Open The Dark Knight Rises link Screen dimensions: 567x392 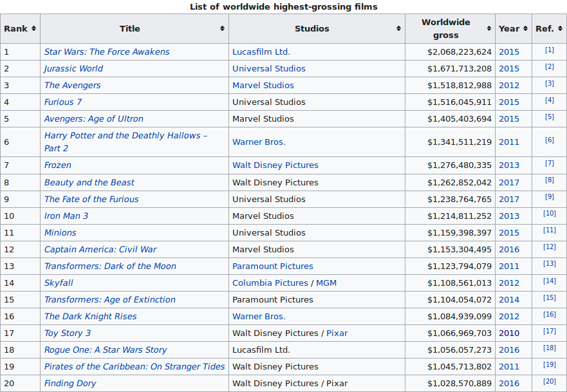point(90,316)
